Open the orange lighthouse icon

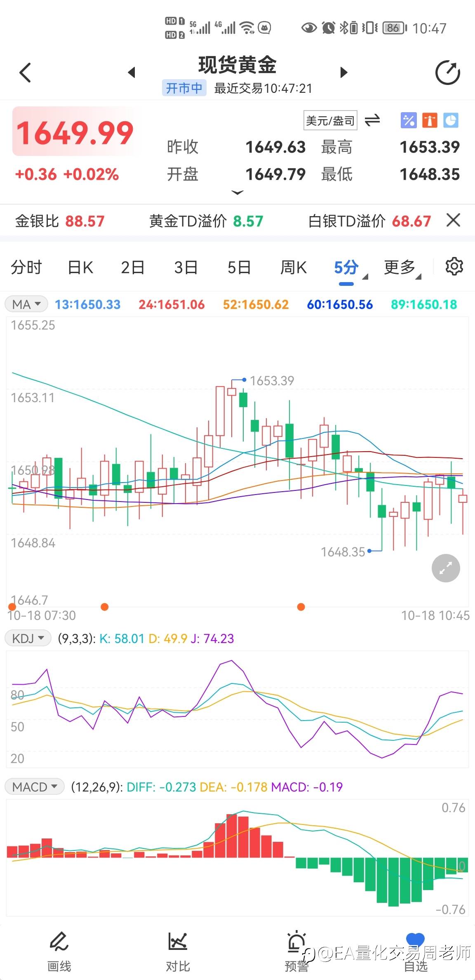430,120
